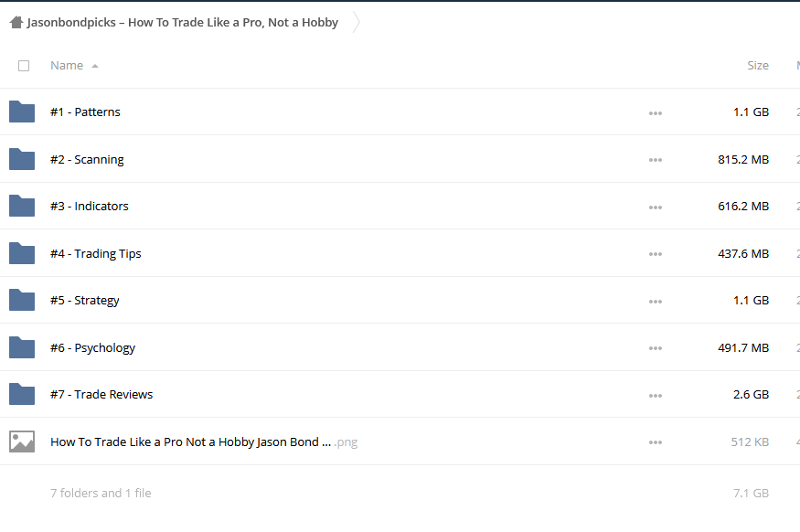Open the #2 - Scanning folder

(87, 159)
